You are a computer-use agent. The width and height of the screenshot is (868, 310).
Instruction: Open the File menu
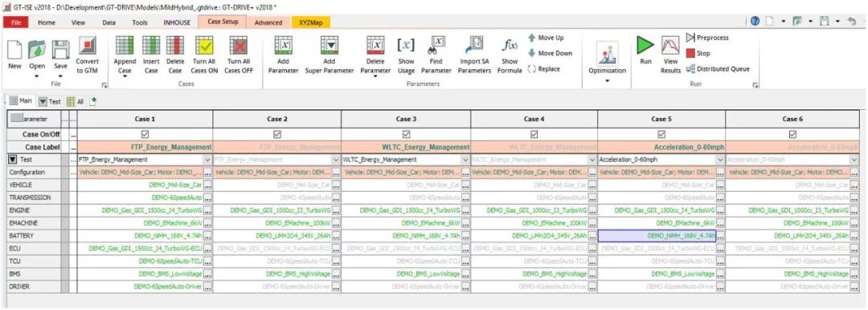tap(15, 22)
